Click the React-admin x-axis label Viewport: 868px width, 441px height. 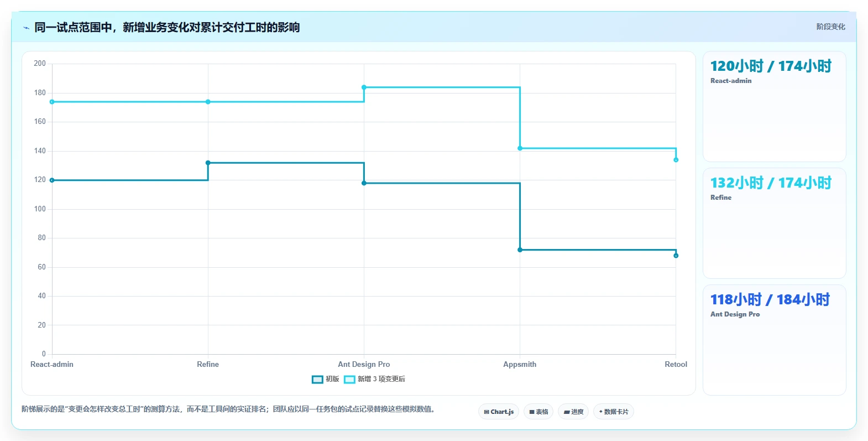[x=52, y=364]
